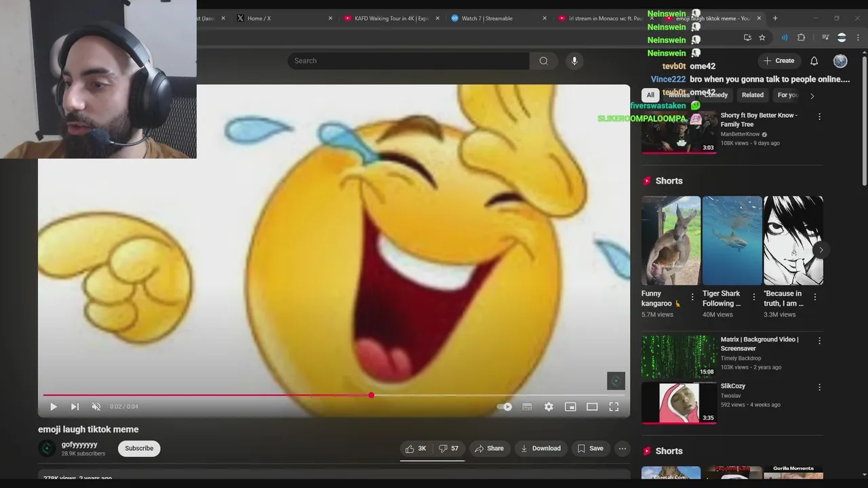Download the video
868x488 pixels.
click(540, 449)
